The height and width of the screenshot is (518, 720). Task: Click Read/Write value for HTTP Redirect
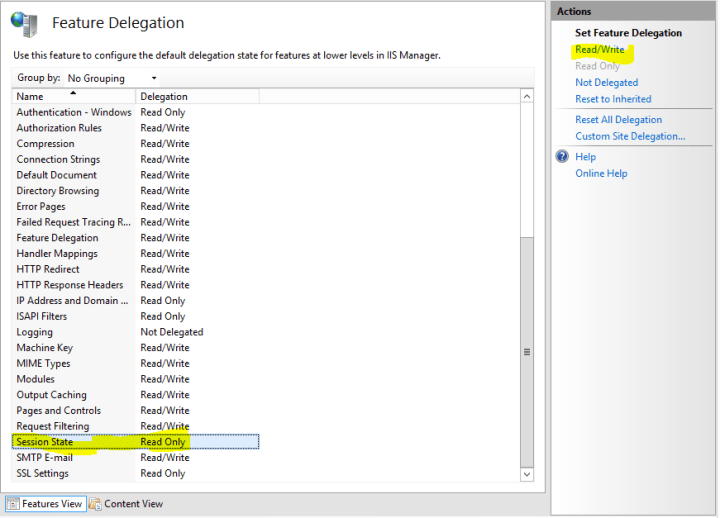[165, 269]
